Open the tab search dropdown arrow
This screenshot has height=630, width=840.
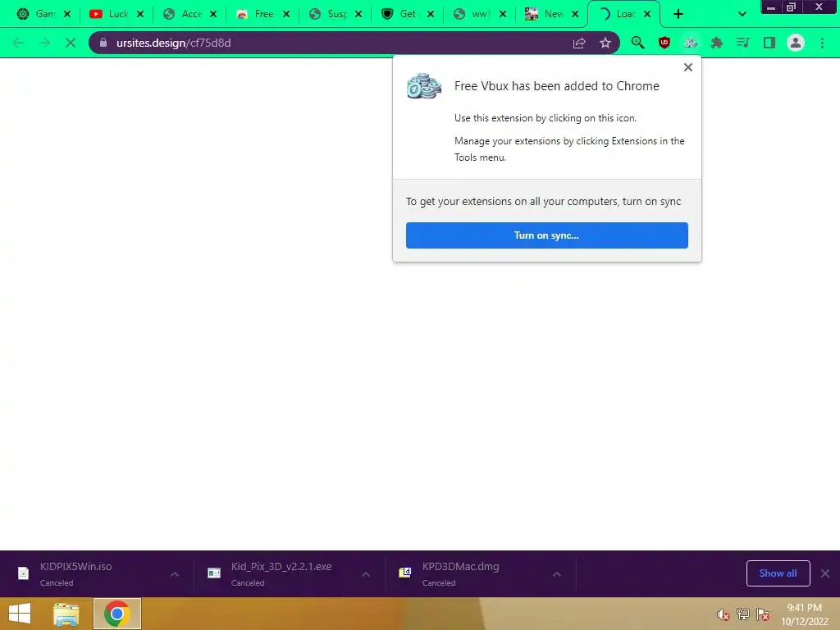pyautogui.click(x=742, y=14)
